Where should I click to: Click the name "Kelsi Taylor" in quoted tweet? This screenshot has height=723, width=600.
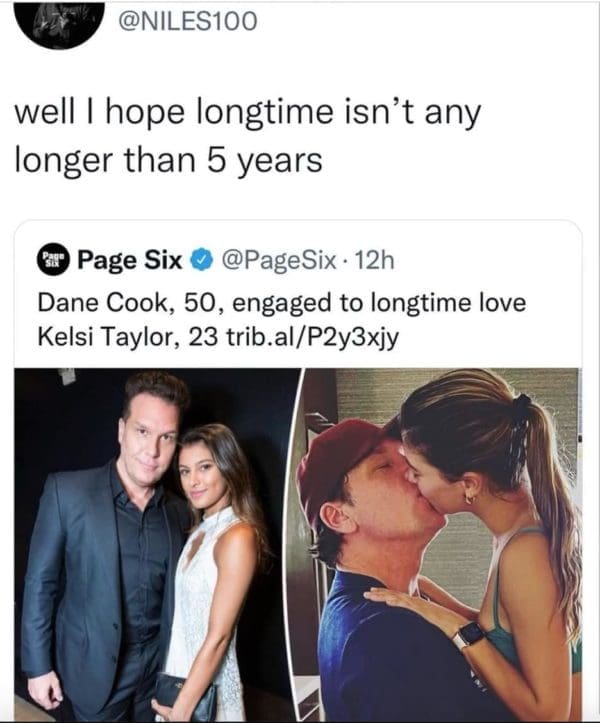(x=95, y=335)
